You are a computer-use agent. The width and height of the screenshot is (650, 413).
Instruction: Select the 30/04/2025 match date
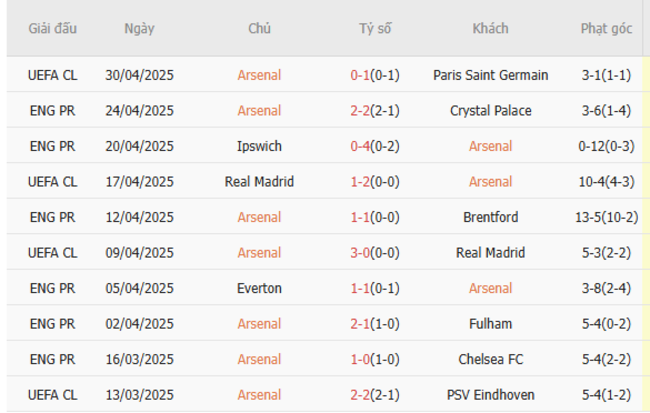[x=139, y=75]
